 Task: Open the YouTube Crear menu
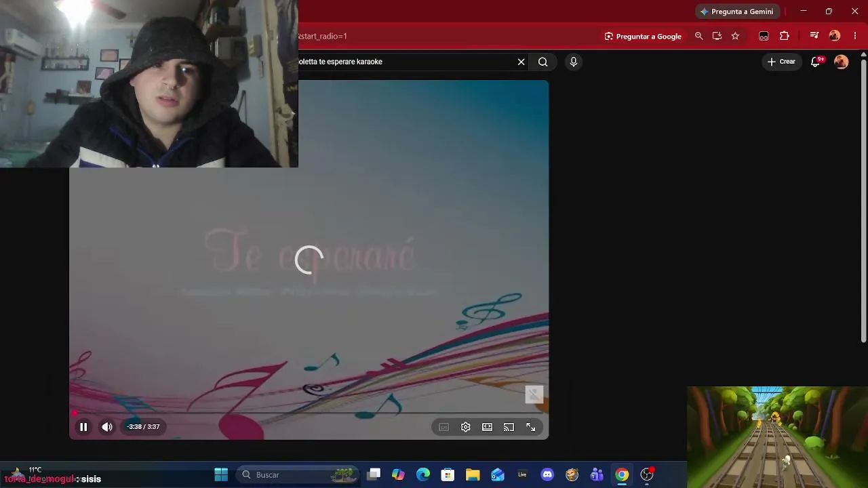point(781,62)
